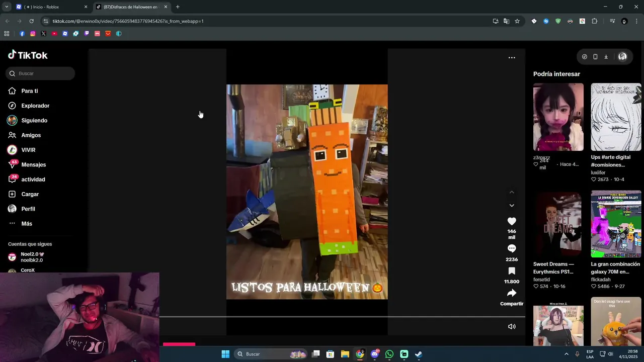Open the tab search dropdown arrow
This screenshot has height=362, width=644.
pos(7,7)
